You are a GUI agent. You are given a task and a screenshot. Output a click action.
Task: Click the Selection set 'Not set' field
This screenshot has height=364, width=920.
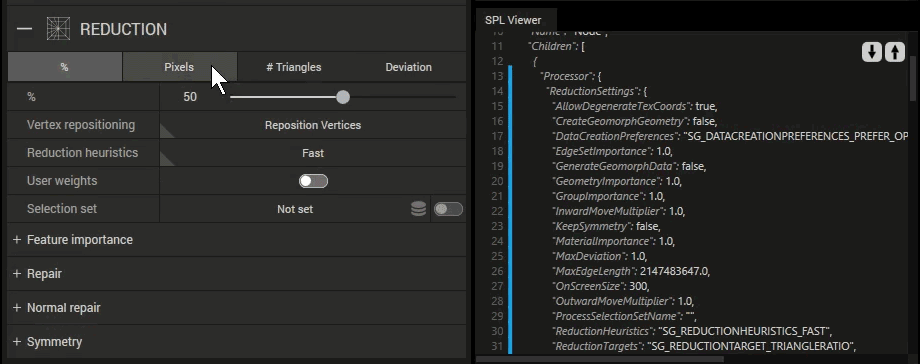coord(295,209)
